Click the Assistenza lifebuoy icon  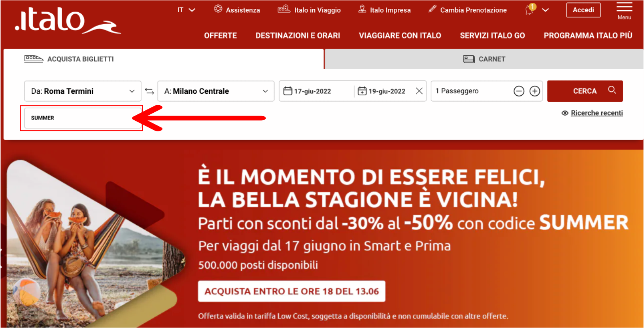218,9
